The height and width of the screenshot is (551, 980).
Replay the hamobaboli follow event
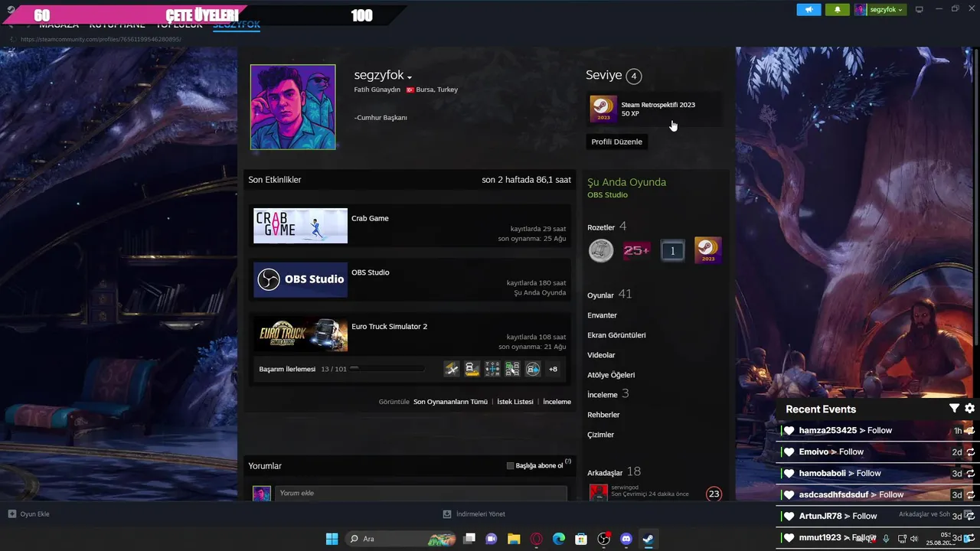970,474
